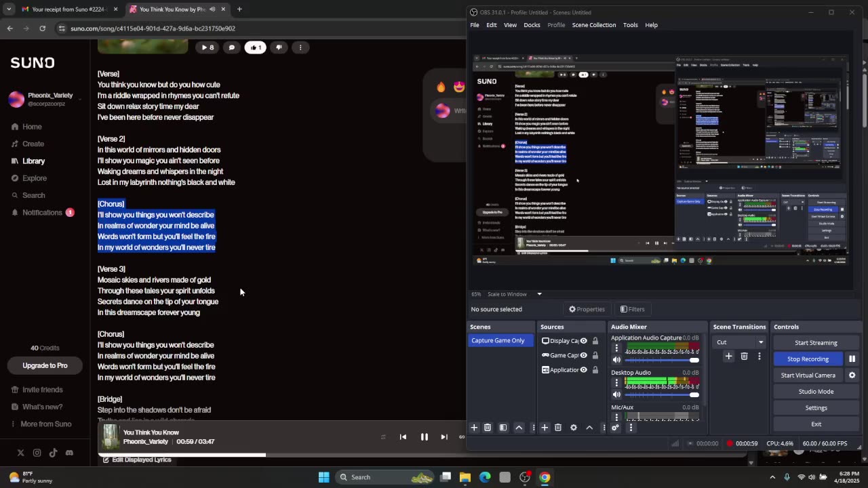This screenshot has width=868, height=488.
Task: Open OBS Scene Collection menu
Action: coord(594,25)
